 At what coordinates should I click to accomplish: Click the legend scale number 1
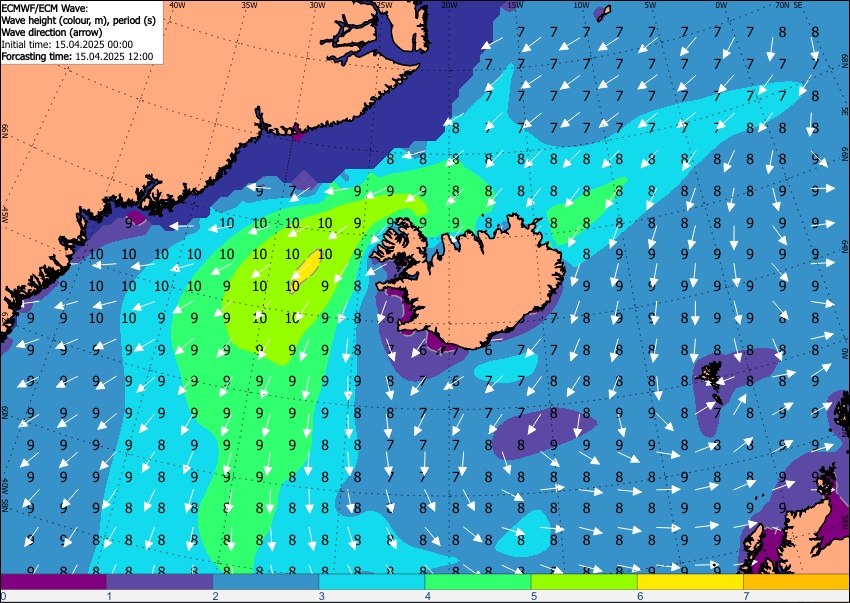(x=110, y=596)
